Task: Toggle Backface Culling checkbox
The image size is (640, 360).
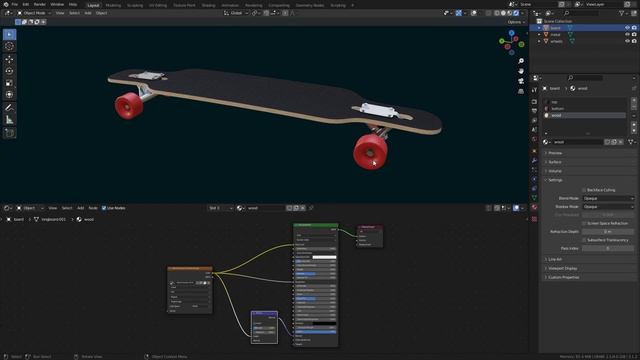Action: click(x=584, y=190)
